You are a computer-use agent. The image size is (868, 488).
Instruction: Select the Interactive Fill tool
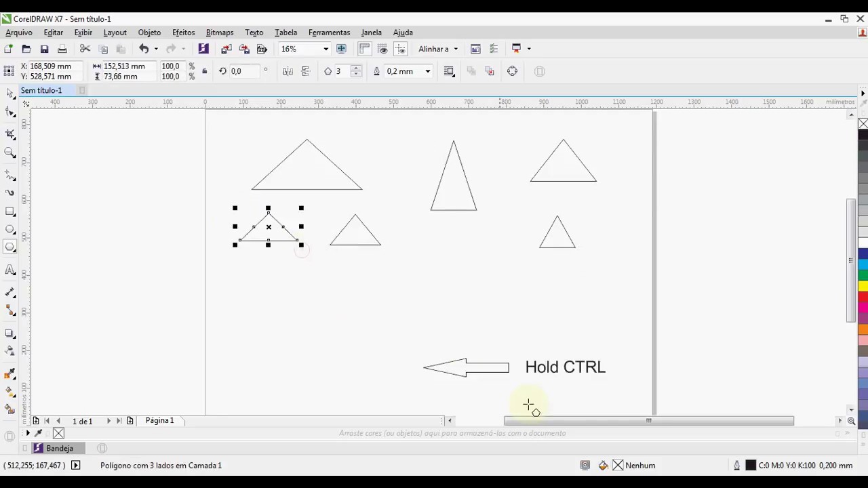coord(10,391)
